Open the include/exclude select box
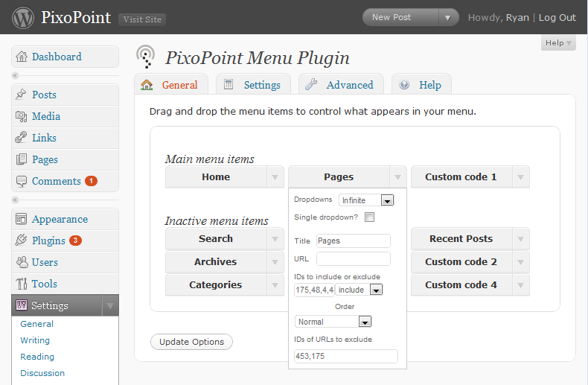The image size is (588, 385). [x=359, y=290]
